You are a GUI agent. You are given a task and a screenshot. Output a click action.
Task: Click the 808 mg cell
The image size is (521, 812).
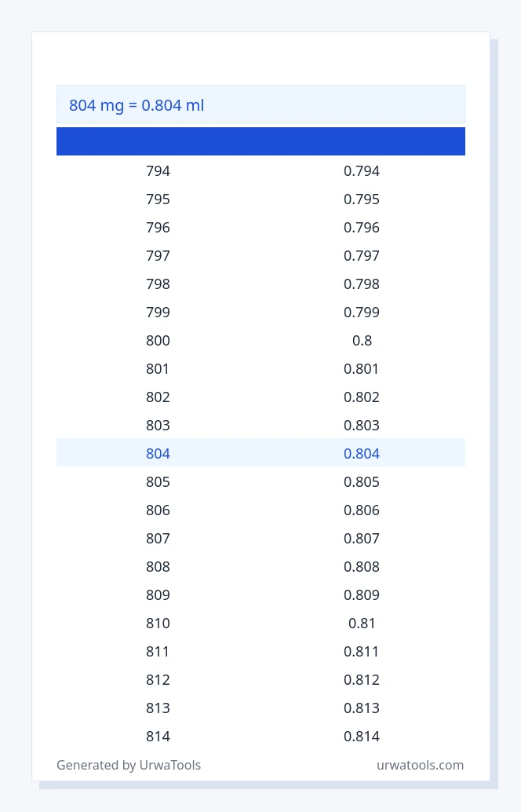click(x=158, y=566)
